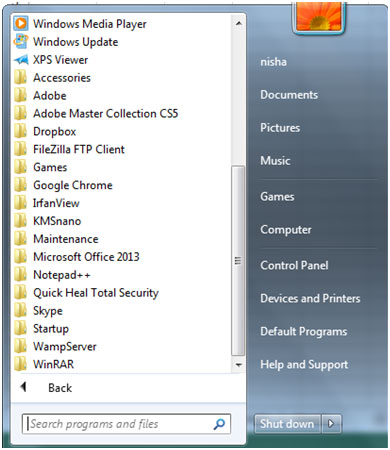Select the IrfanView text

point(56,203)
